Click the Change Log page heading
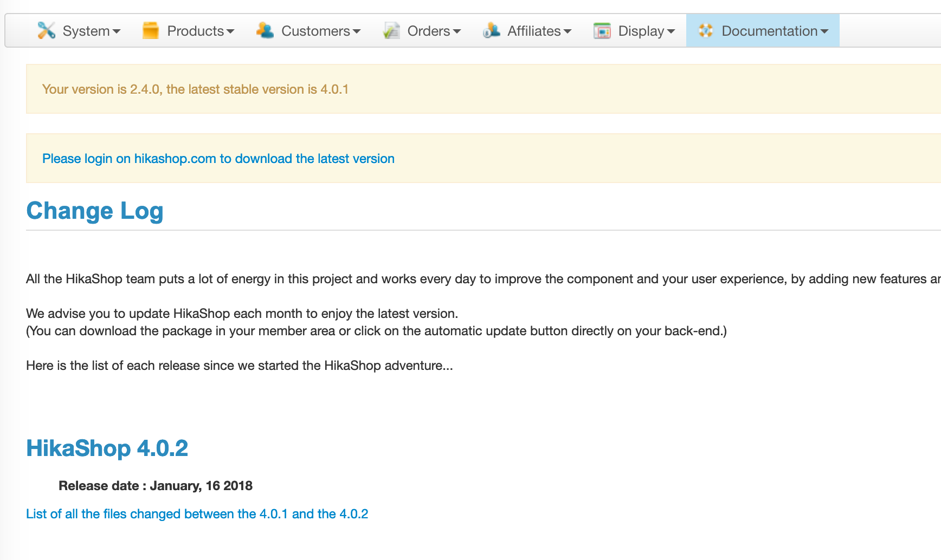 tap(94, 211)
